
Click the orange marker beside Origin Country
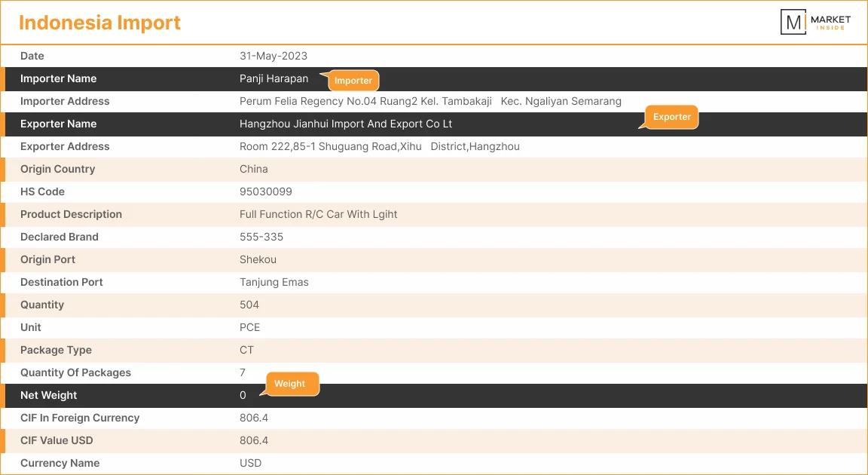[x=5, y=168]
